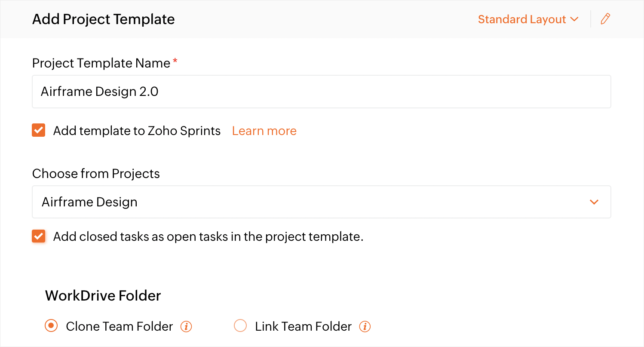Screen dimensions: 644x347
Task: Click the Project Template Name input field
Action: click(321, 92)
